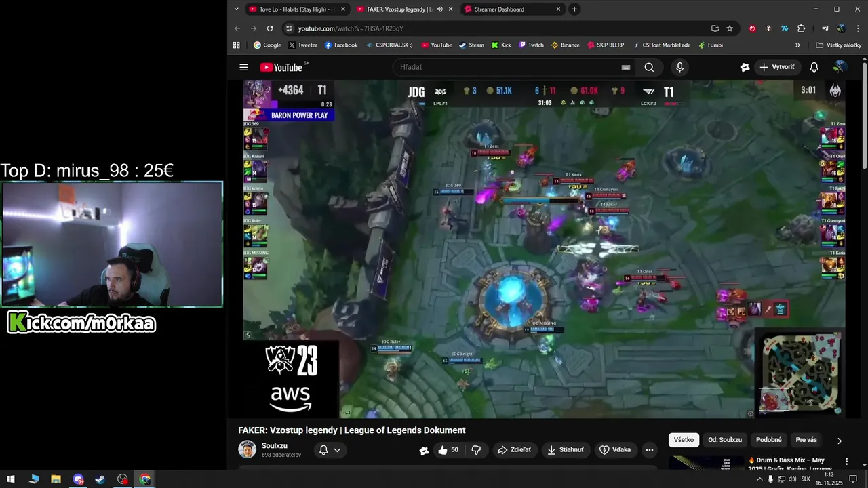This screenshot has height=488, width=868.
Task: Expand hidden bookmarks with double chevron
Action: (x=797, y=45)
